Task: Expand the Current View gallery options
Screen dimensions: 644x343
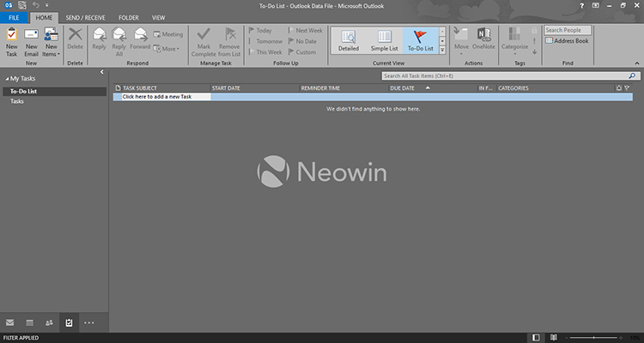Action: point(442,50)
